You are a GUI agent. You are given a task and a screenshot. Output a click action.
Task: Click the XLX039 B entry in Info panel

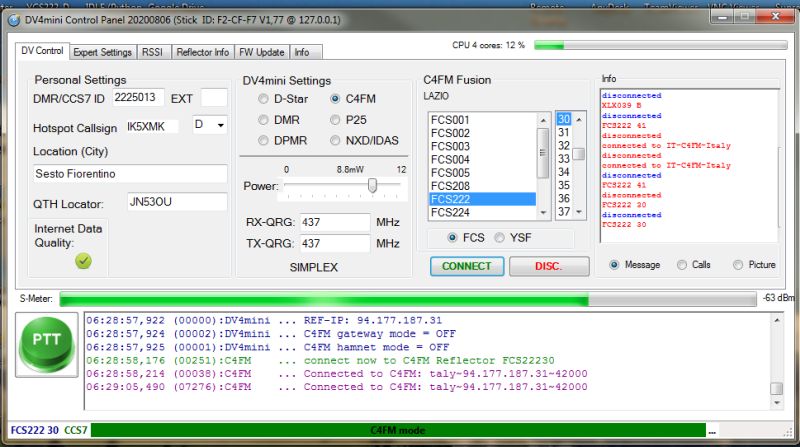(621, 106)
